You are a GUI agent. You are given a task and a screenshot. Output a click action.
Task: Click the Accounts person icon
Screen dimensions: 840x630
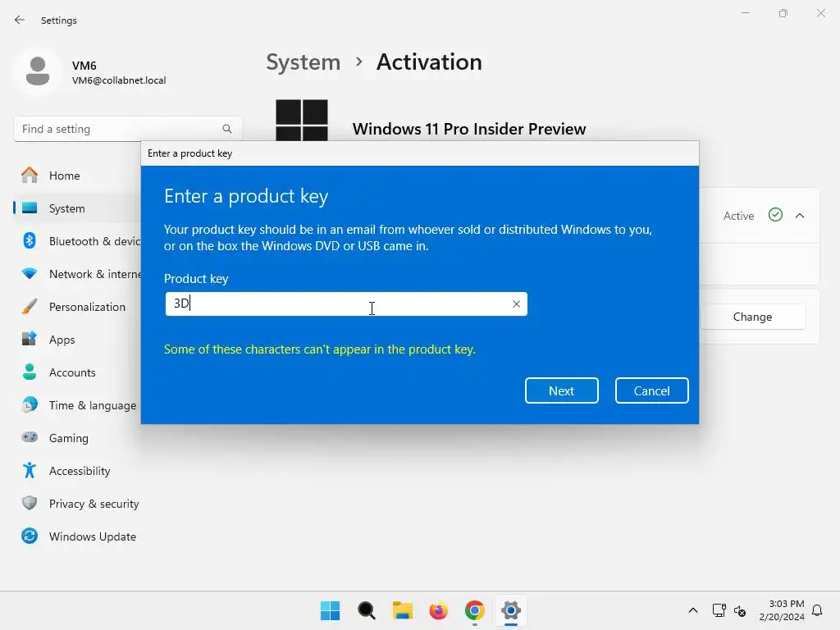[30, 372]
